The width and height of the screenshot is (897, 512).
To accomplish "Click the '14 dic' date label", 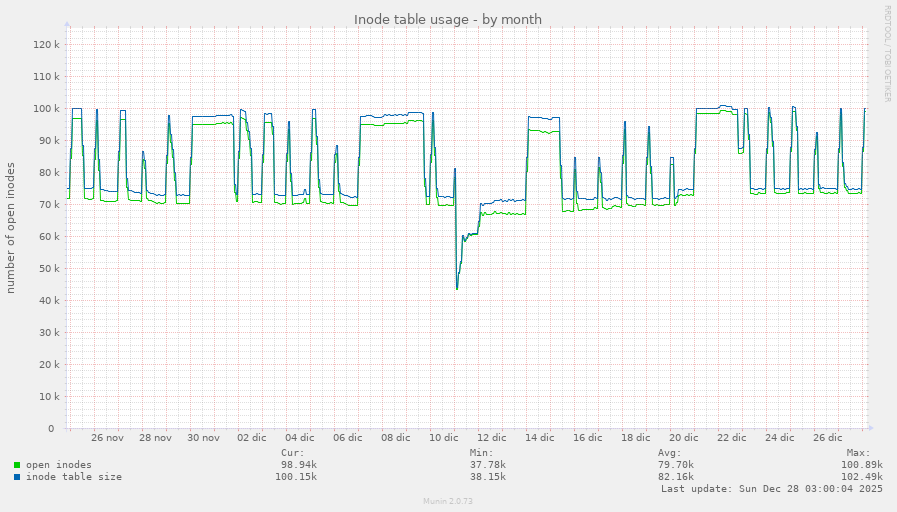I will [x=540, y=438].
